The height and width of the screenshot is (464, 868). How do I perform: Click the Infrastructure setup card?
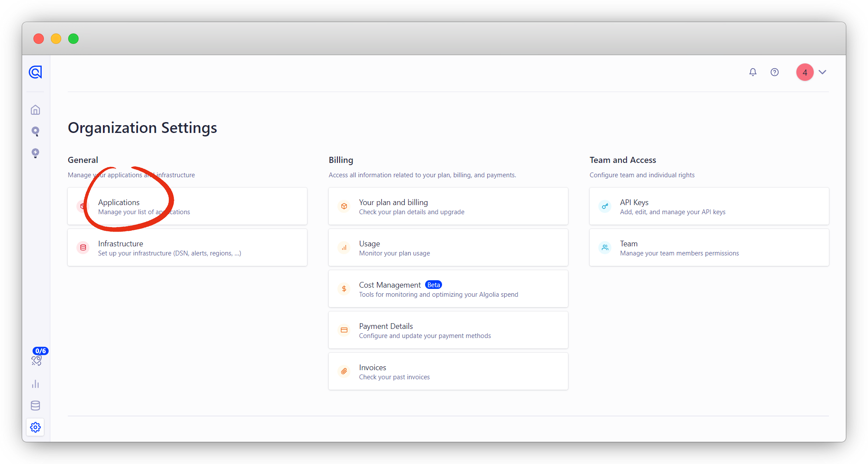[187, 247]
